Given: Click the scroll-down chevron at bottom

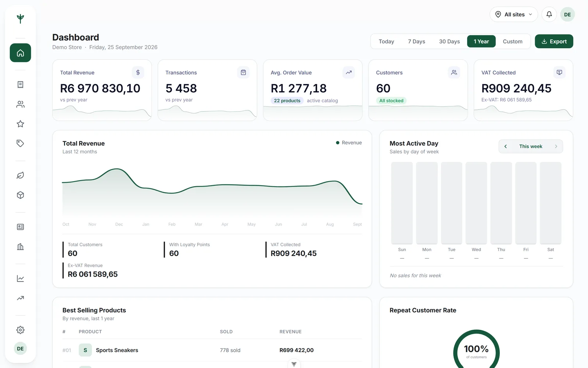Looking at the screenshot, I should pos(294,364).
